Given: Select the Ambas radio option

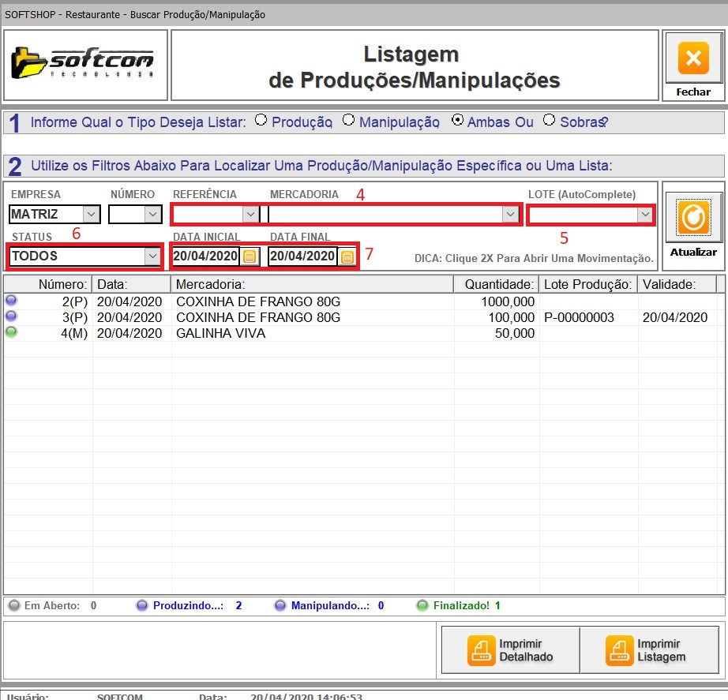Looking at the screenshot, I should [456, 122].
